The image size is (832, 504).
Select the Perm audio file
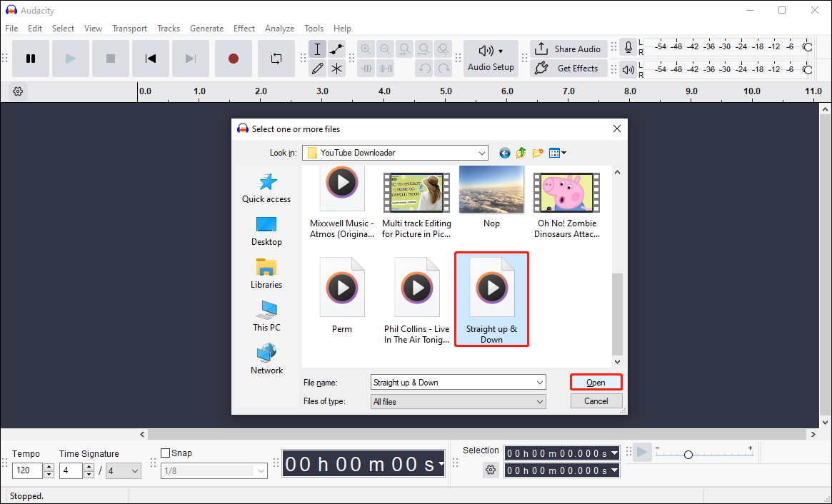click(x=341, y=295)
